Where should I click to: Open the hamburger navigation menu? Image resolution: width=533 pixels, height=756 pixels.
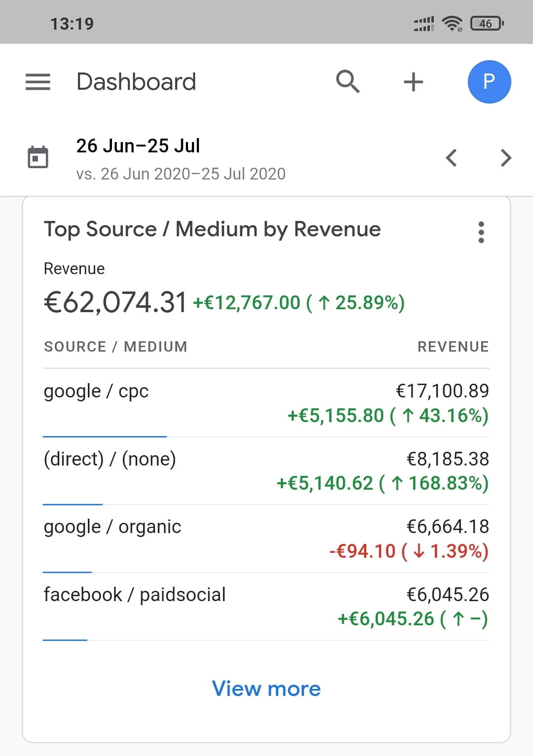[x=38, y=82]
